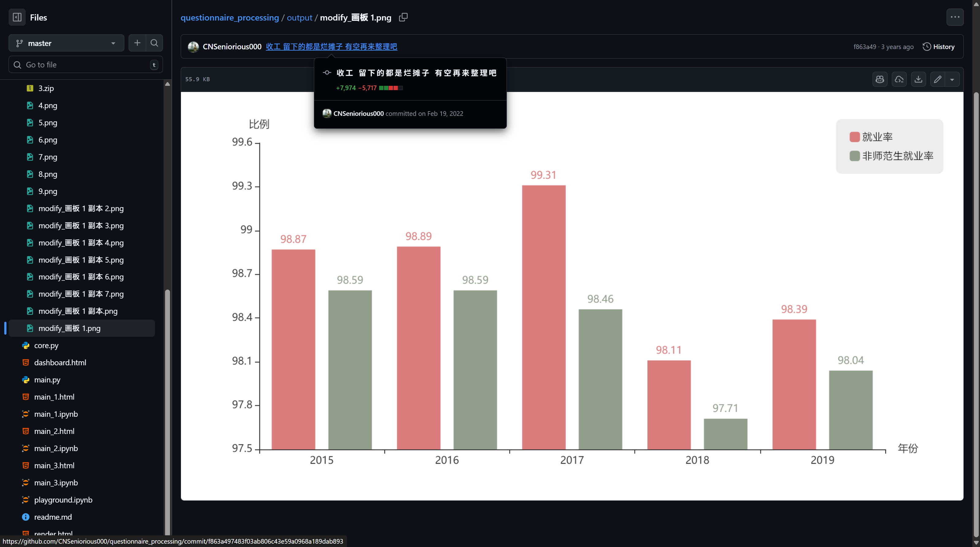Viewport: 980px width, 547px height.
Task: Click the file tree scrollbar
Action: (x=167, y=381)
